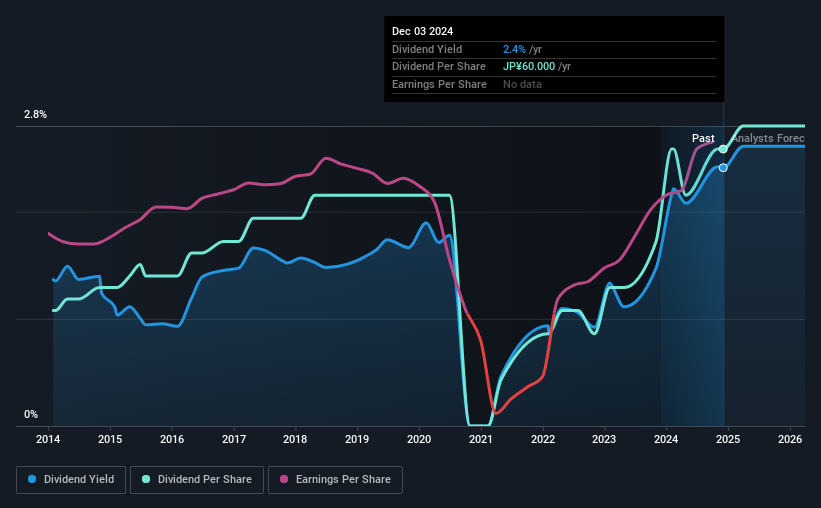The width and height of the screenshot is (821, 508).
Task: Click the 2021 x-axis label
Action: click(481, 439)
